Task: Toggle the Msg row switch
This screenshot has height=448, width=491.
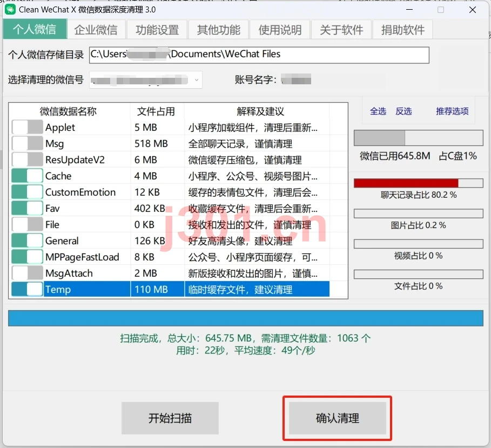Action: [x=27, y=144]
